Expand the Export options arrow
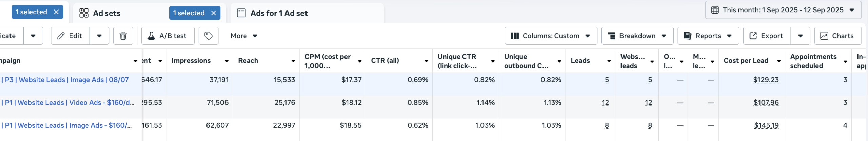 [800, 36]
